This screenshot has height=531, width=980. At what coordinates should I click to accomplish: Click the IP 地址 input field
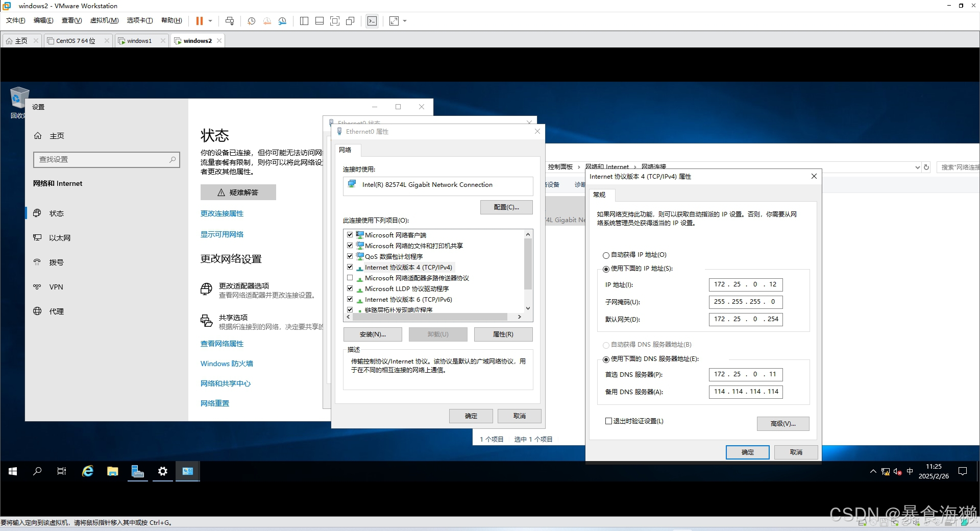point(746,284)
